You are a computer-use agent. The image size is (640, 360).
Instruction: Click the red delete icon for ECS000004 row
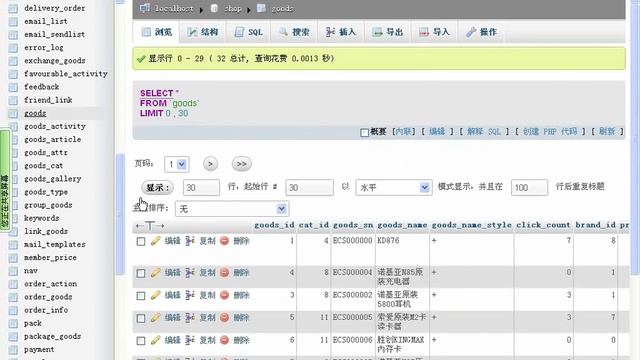pos(224,273)
